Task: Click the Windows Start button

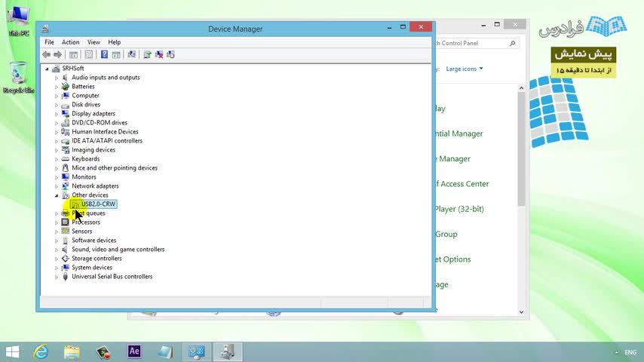Action: [12, 351]
